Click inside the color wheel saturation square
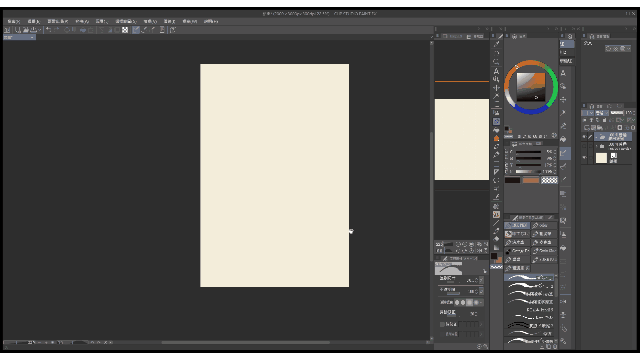Image resolution: width=640 pixels, height=360 pixels. tap(531, 87)
